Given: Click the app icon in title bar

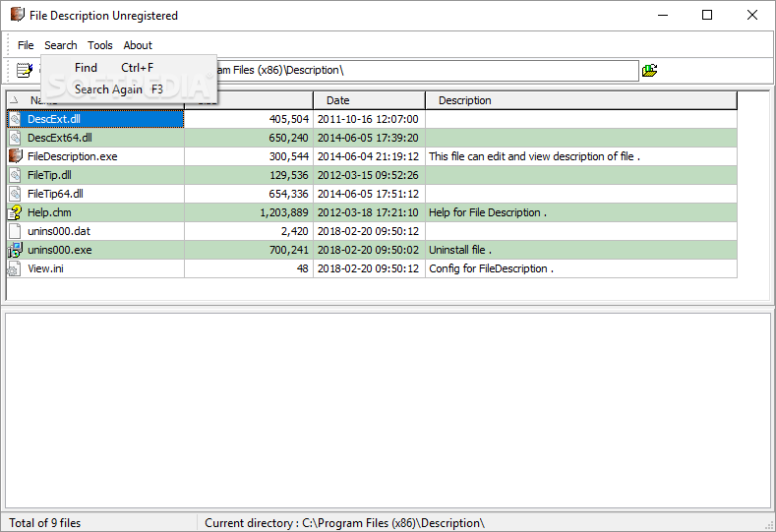Looking at the screenshot, I should click(18, 15).
